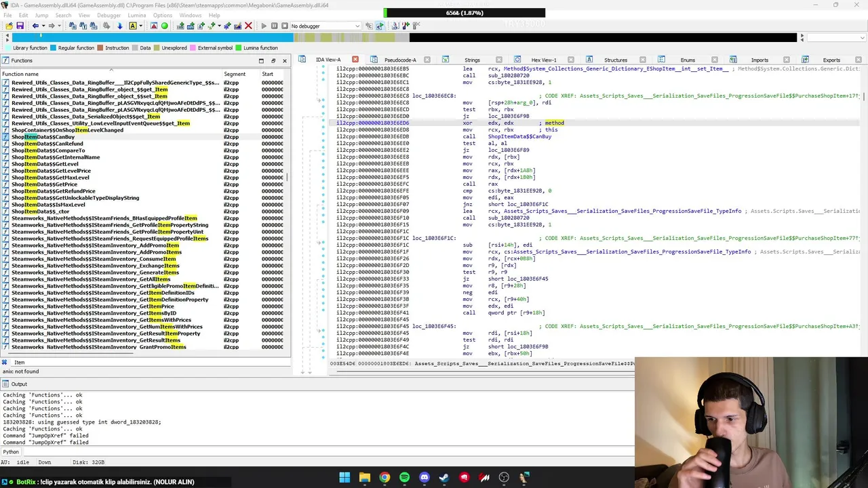Screen dimensions: 868x488
Task: Open the back-navigation history dropdown arrow
Action: (x=43, y=26)
